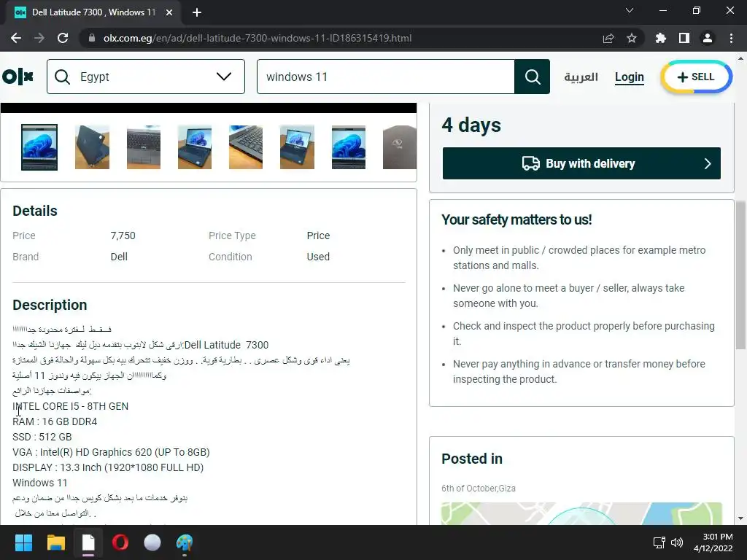Open the Chrome profile avatar
The image size is (747, 560).
[x=708, y=38]
